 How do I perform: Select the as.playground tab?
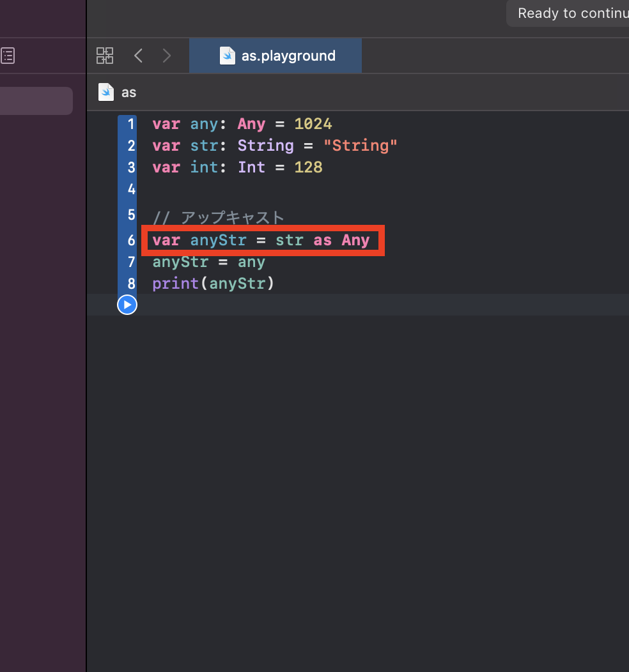(276, 56)
